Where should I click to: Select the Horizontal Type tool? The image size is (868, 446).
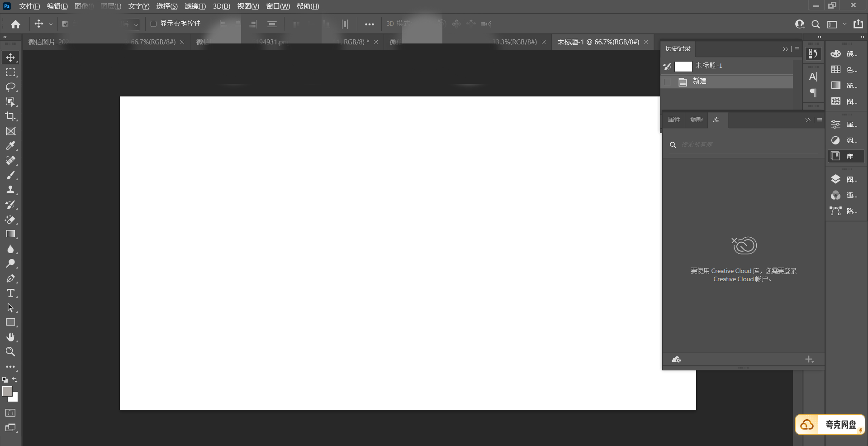click(x=10, y=293)
